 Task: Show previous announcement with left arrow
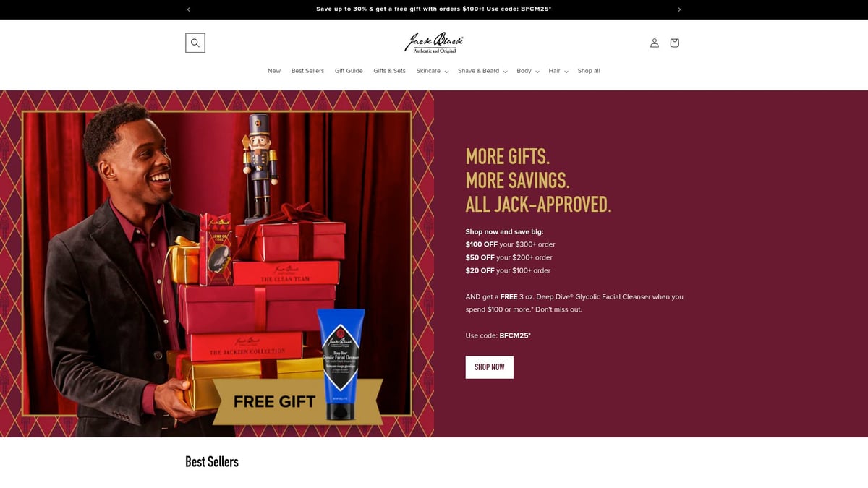(189, 9)
